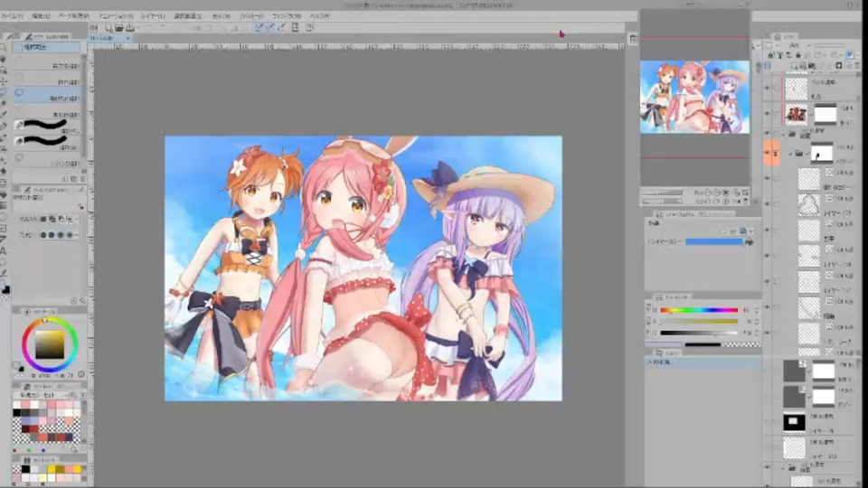
Task: Click the Navigator zoom in icon
Action: click(x=717, y=192)
